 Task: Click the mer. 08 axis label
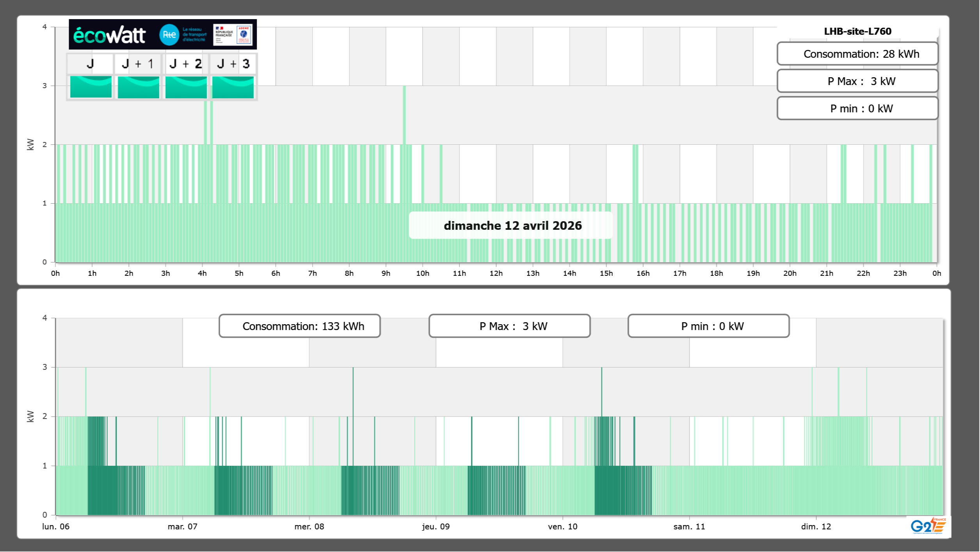click(x=309, y=526)
